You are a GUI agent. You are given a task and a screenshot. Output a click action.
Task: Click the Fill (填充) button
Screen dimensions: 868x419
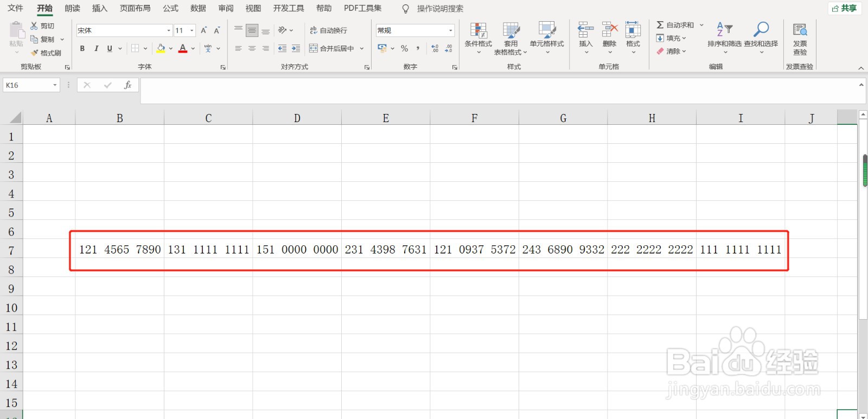click(x=671, y=38)
